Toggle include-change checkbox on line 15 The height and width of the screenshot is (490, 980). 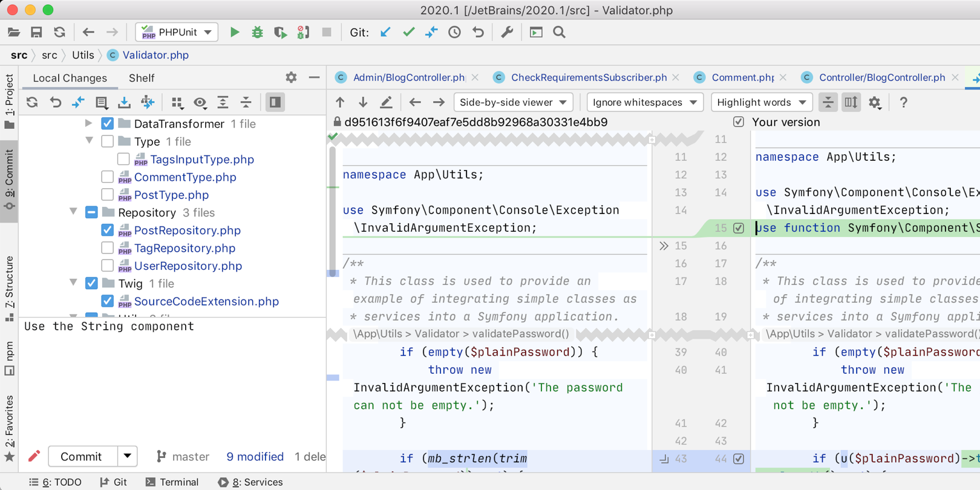click(739, 228)
